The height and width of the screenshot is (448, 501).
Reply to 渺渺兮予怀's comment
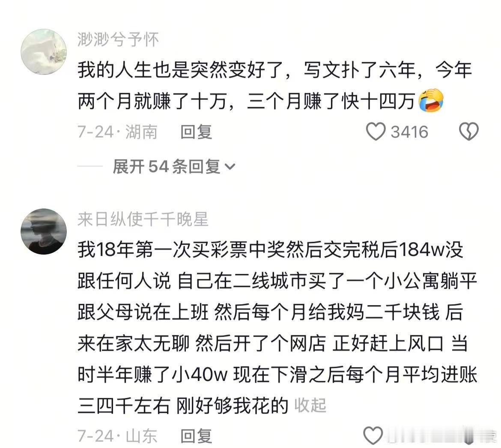click(196, 132)
